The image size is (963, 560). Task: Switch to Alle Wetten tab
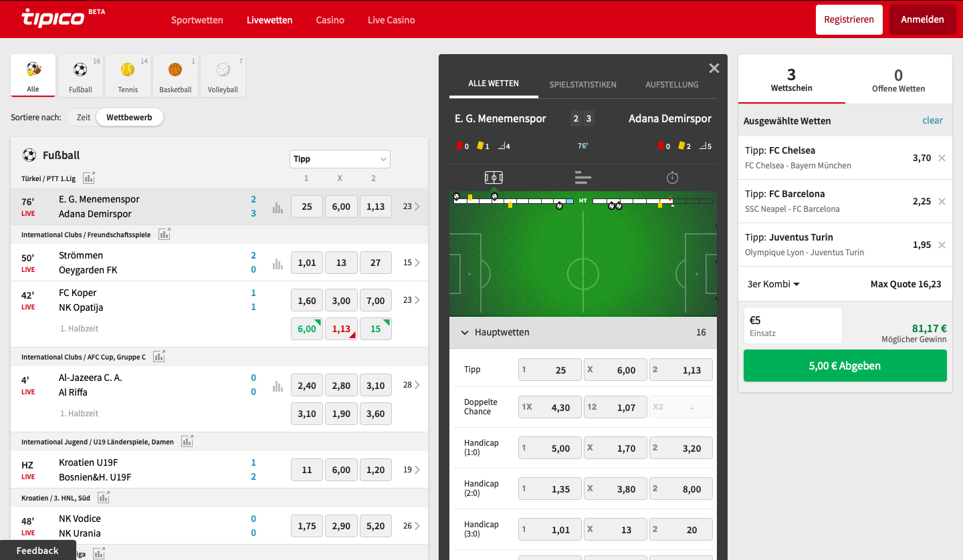pyautogui.click(x=494, y=84)
